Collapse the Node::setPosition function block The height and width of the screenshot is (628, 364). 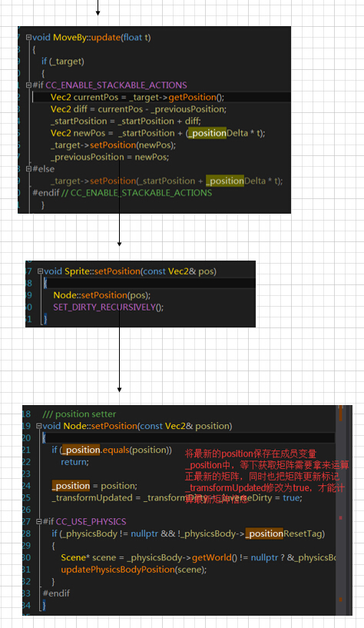pyautogui.click(x=39, y=426)
